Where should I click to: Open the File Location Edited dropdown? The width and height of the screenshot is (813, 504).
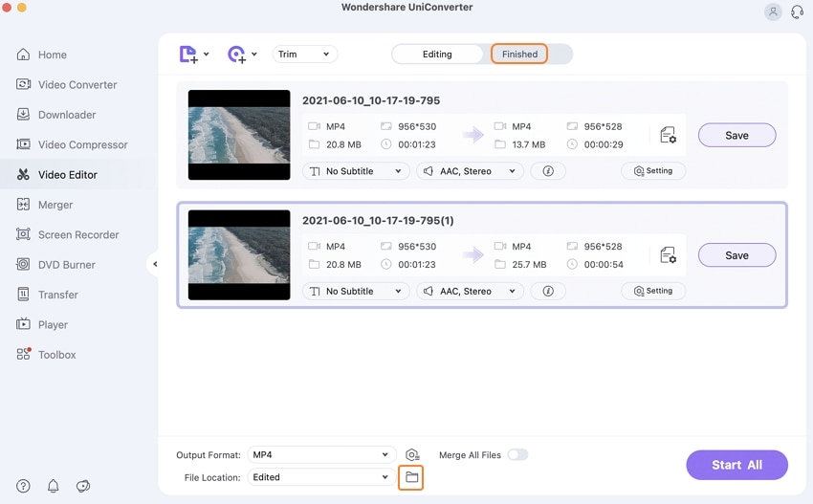[x=321, y=477]
